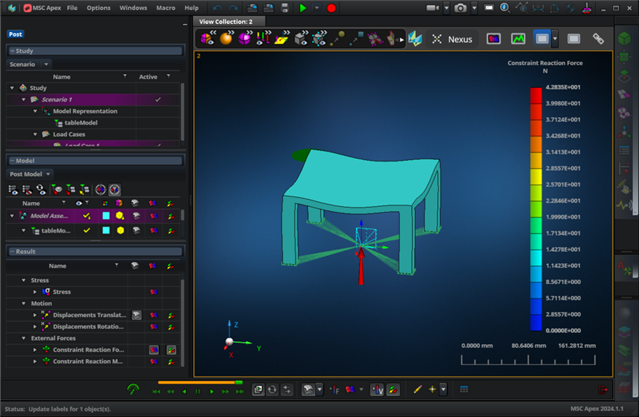Click the invert visibility eye icon in Model toolbar

[x=41, y=190]
